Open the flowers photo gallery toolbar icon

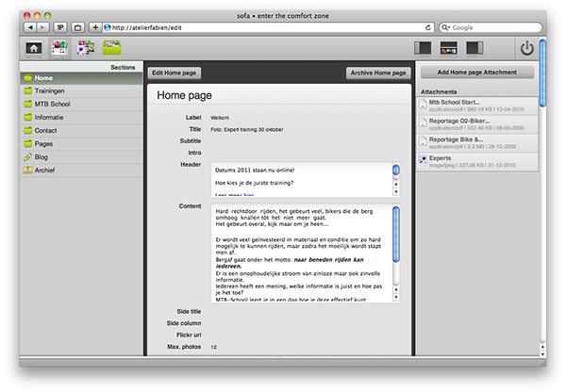(x=86, y=48)
